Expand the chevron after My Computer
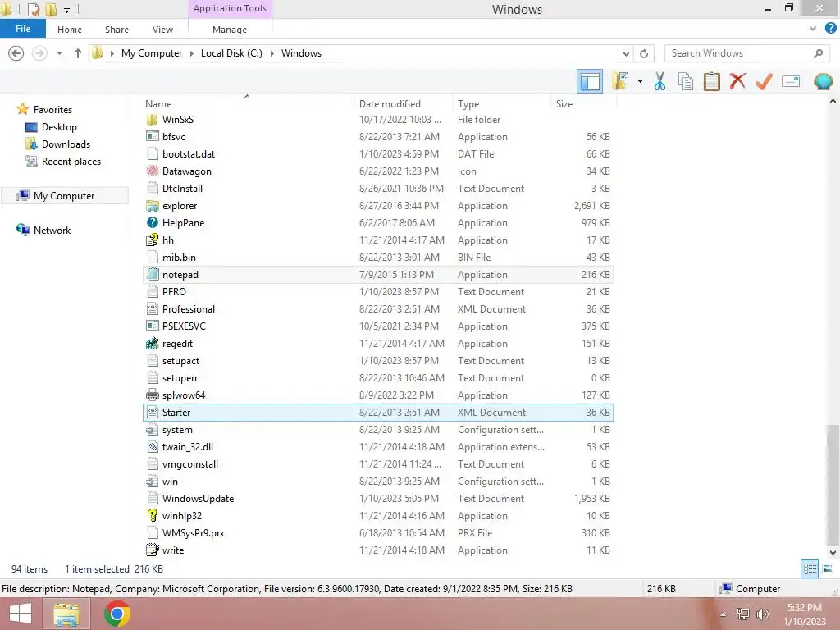840x630 pixels. click(191, 53)
